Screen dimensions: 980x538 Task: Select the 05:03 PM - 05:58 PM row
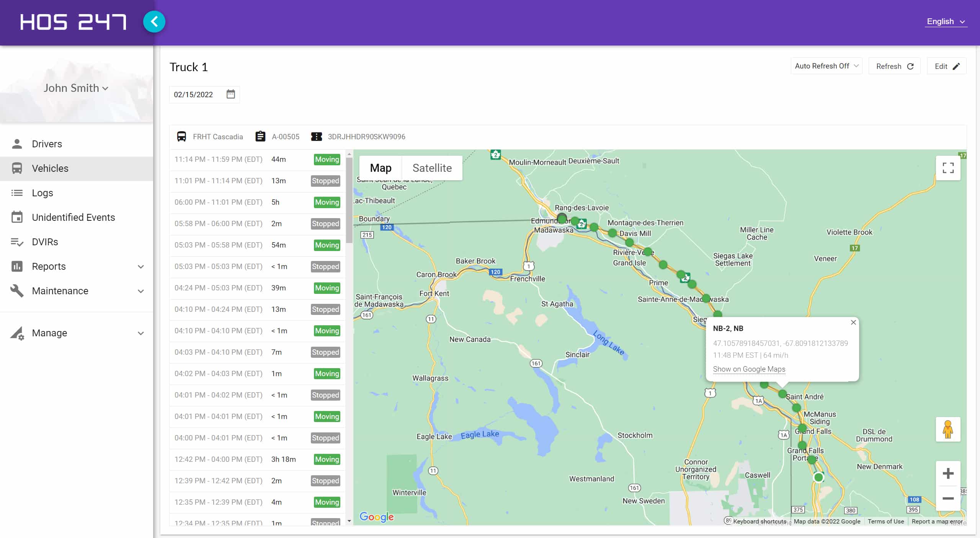(257, 245)
